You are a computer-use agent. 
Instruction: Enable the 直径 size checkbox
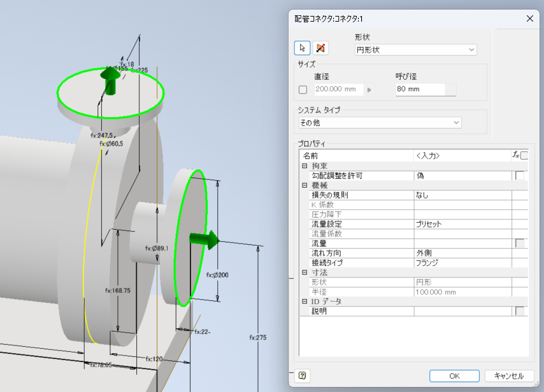303,90
